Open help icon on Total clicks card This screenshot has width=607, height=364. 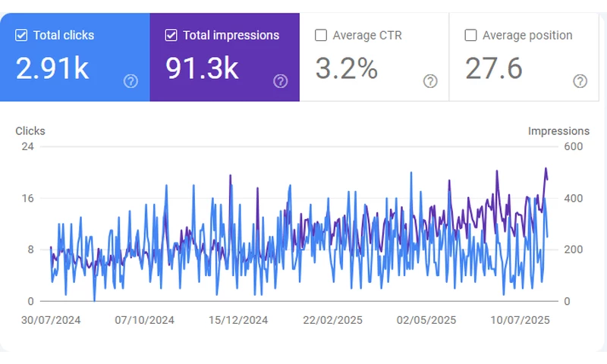pyautogui.click(x=131, y=81)
